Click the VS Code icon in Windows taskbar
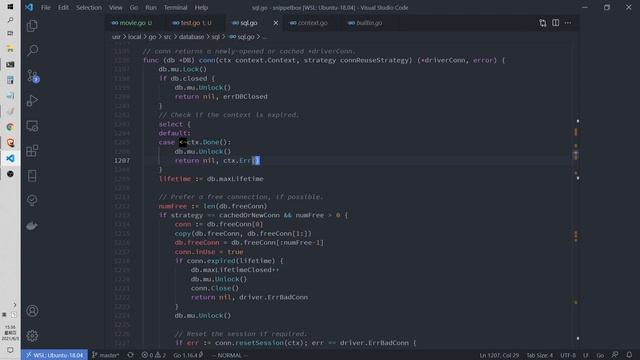 click(10, 158)
